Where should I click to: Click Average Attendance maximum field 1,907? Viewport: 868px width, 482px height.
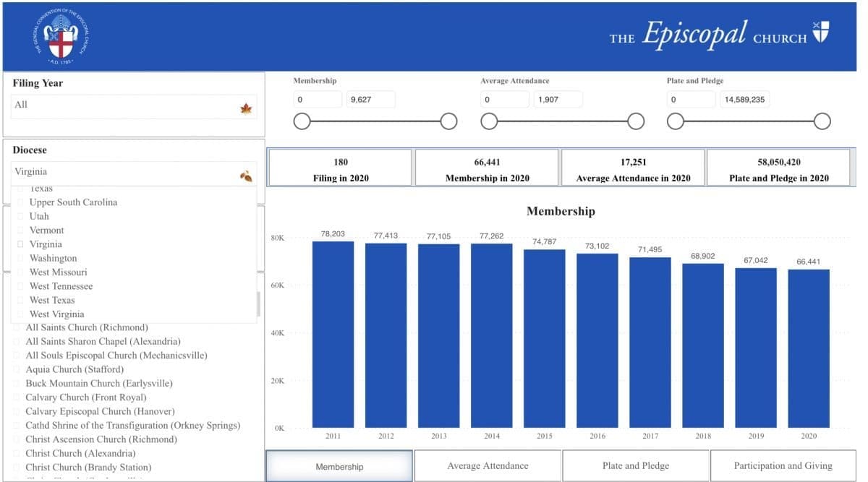pos(558,99)
